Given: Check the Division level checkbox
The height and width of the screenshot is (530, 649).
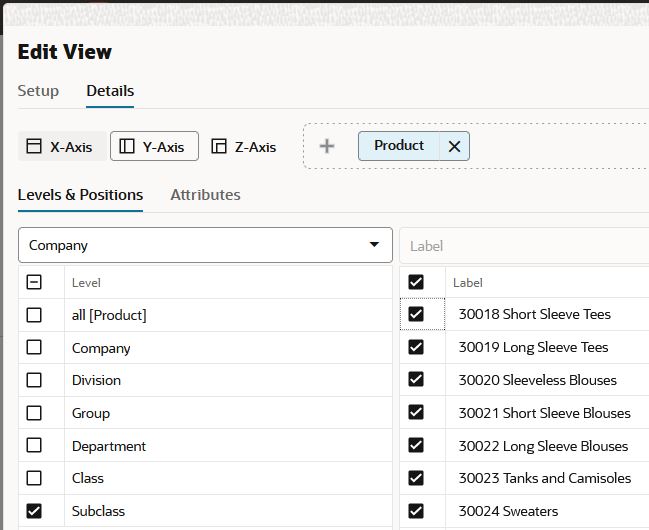Looking at the screenshot, I should (34, 380).
